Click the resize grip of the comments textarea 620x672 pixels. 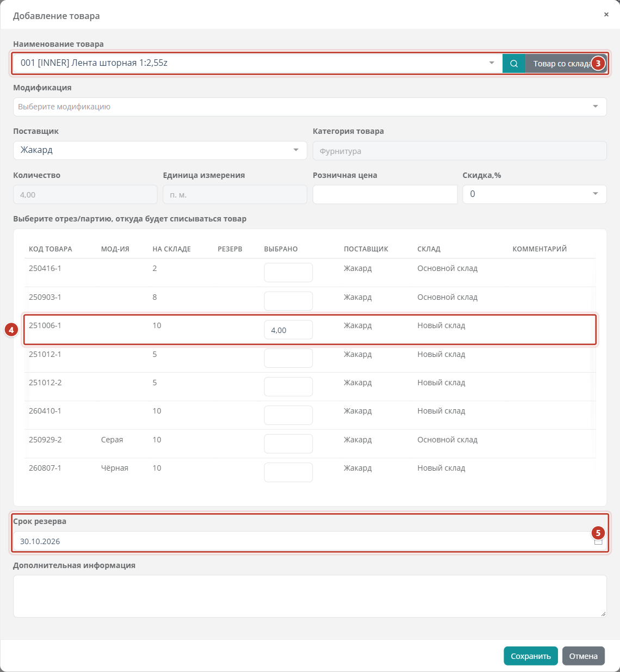coord(603,614)
